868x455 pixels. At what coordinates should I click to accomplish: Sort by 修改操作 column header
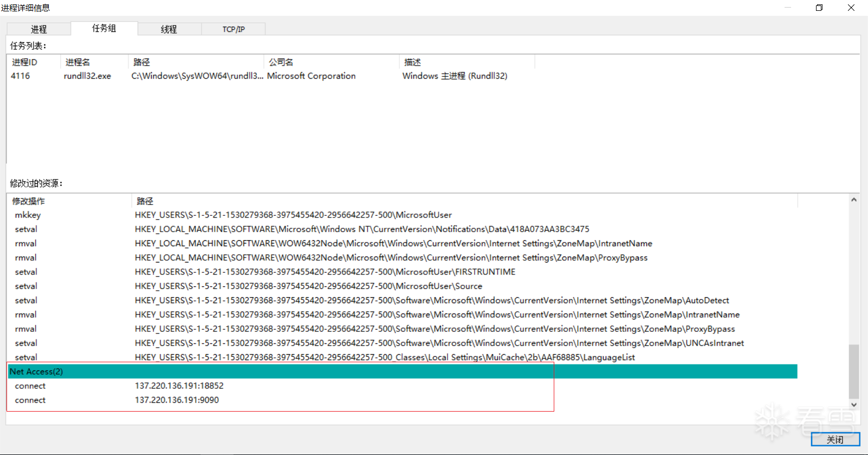click(29, 201)
